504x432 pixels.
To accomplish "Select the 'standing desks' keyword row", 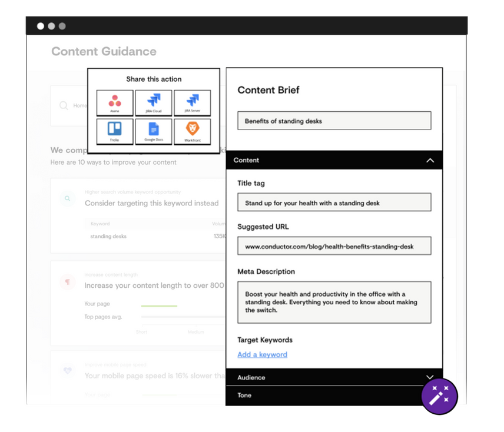I will (x=155, y=237).
